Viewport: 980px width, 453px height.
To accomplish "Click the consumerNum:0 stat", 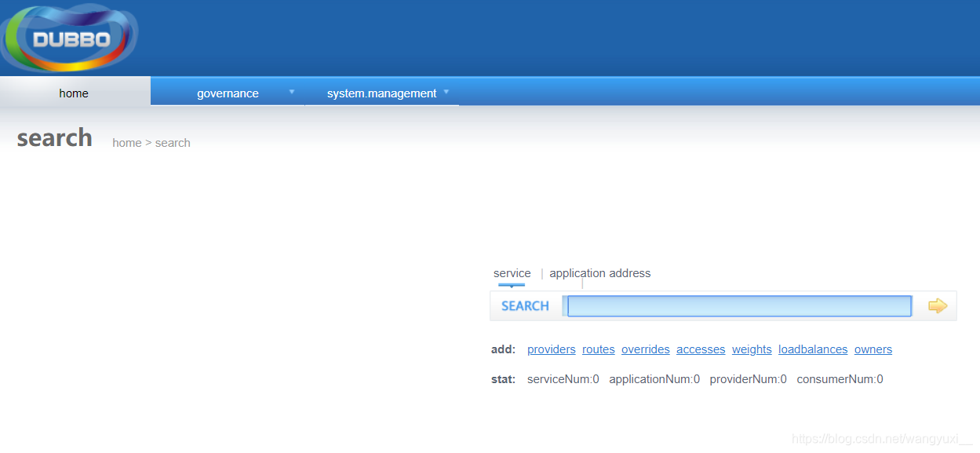I will click(840, 379).
